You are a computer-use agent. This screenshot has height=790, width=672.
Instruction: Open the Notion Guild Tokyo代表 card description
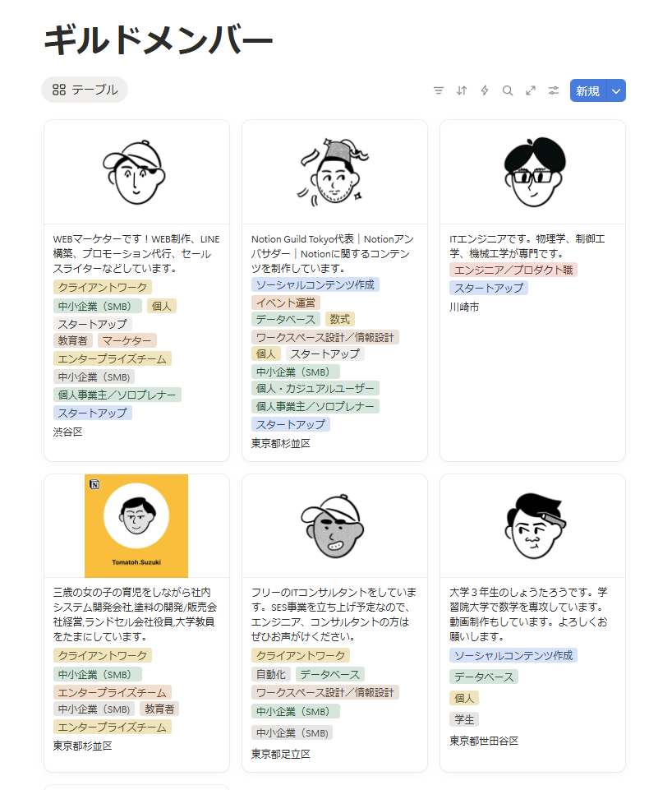[333, 253]
